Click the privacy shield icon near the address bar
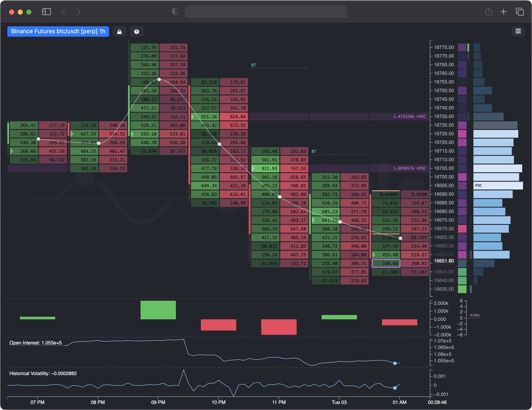The image size is (532, 410). (175, 12)
